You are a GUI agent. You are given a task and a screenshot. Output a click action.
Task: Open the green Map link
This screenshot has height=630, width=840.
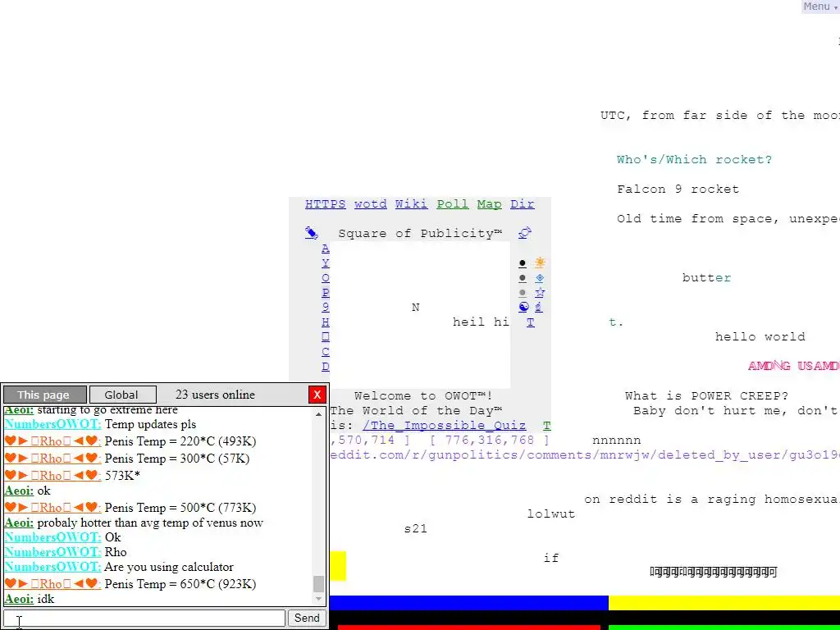[489, 204]
